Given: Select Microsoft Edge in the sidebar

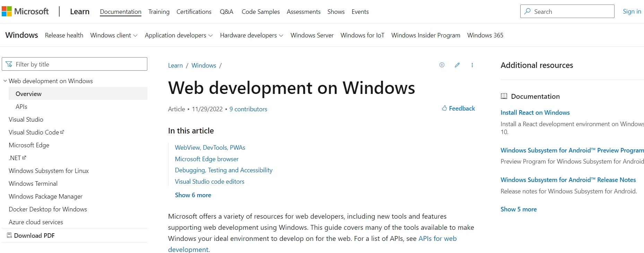Looking at the screenshot, I should [29, 145].
